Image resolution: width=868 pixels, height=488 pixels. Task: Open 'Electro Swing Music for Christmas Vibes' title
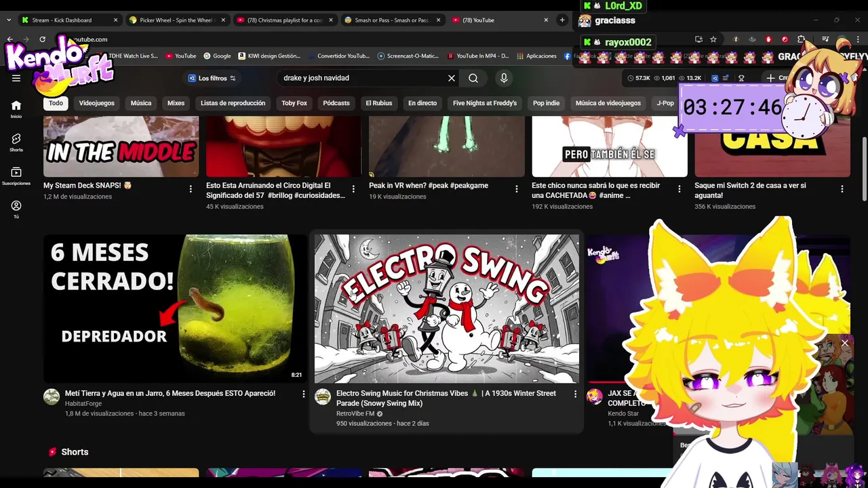point(448,398)
